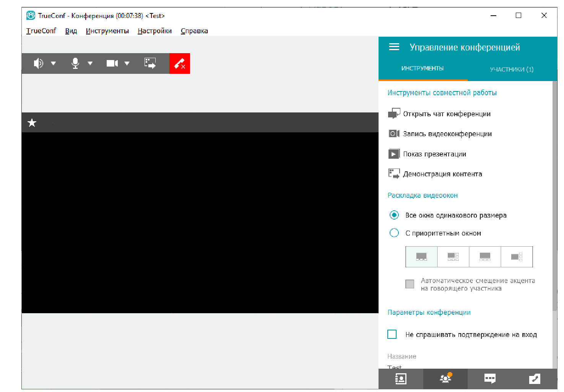Mute the microphone in the toolbar

(x=75, y=63)
